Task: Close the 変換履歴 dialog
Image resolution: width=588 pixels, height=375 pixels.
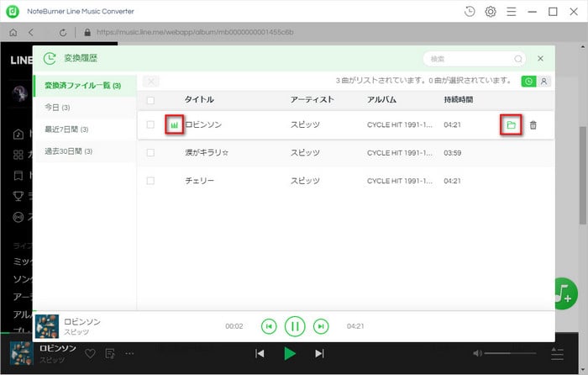Action: 540,59
